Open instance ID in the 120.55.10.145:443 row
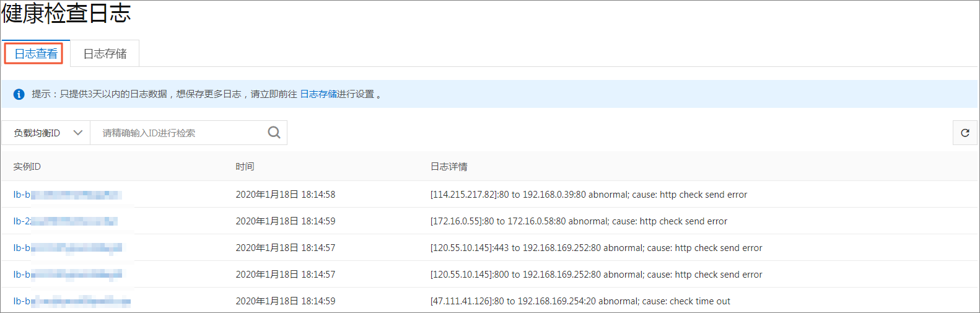The height and width of the screenshot is (313, 980). 68,248
